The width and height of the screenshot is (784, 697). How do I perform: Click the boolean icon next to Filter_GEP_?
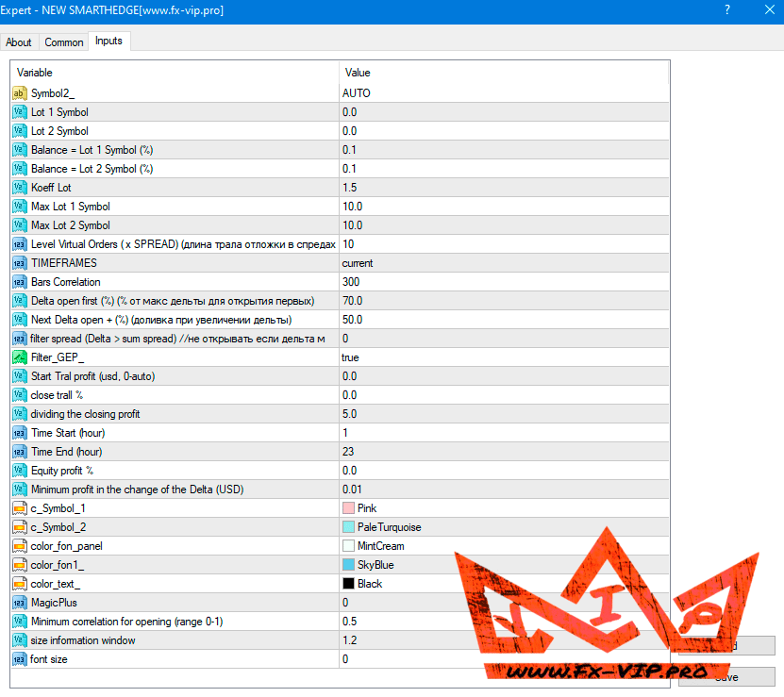(19, 357)
